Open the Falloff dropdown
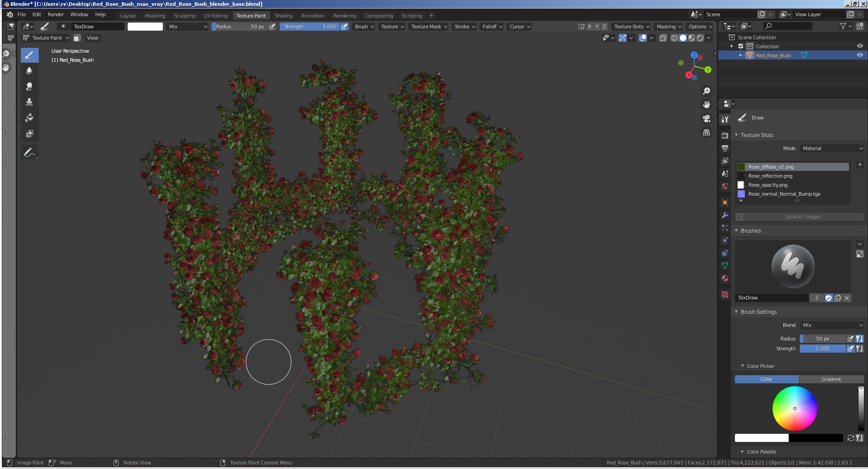This screenshot has width=868, height=469. (492, 27)
